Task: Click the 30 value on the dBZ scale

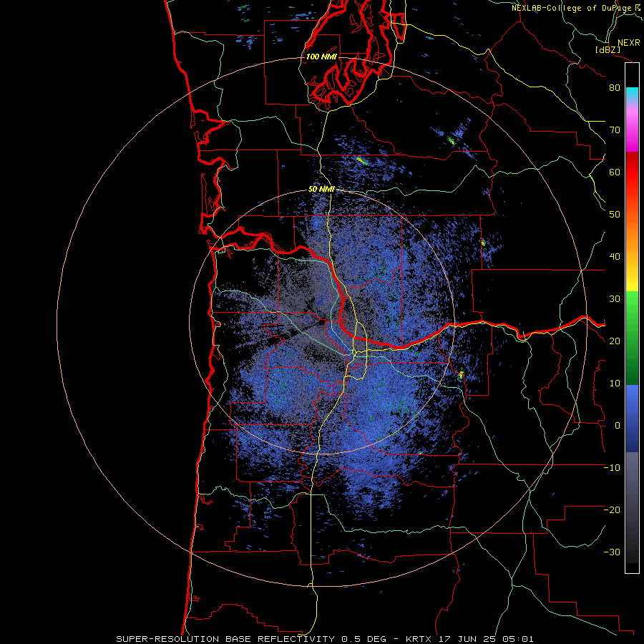Action: point(615,299)
